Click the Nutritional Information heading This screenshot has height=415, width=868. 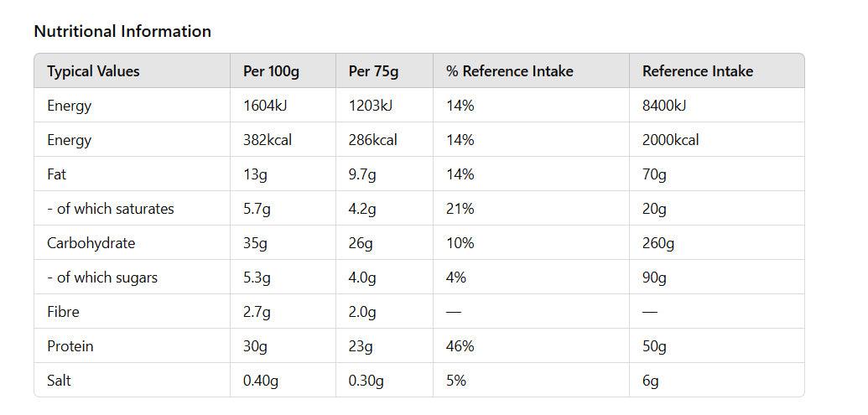122,31
